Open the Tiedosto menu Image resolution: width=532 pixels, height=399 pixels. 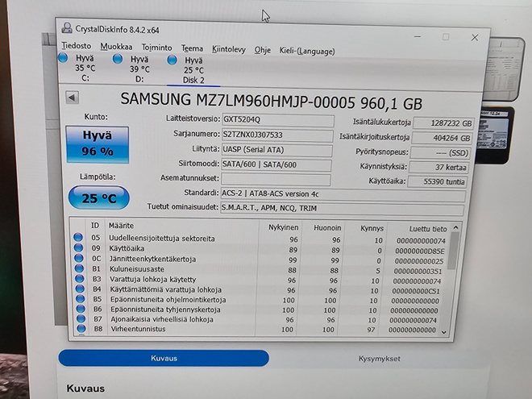tap(77, 46)
